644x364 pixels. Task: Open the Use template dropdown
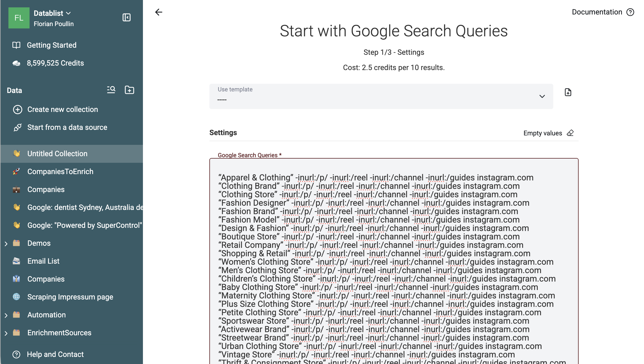pos(381,96)
